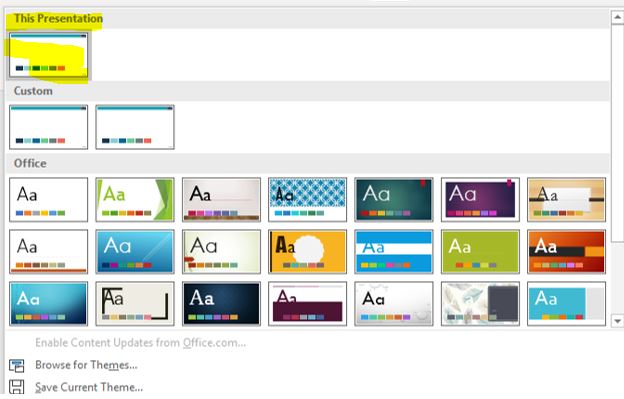Click the Browse for Themes icon

(x=17, y=365)
